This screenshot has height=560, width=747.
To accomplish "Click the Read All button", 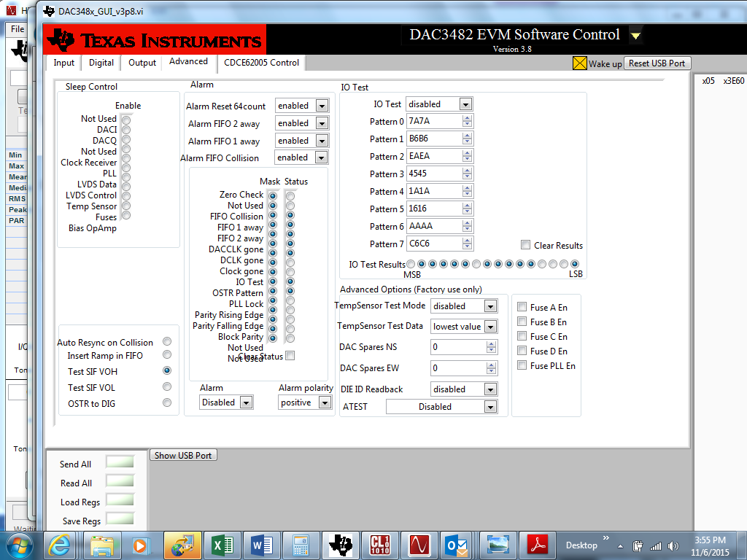I will [x=120, y=481].
